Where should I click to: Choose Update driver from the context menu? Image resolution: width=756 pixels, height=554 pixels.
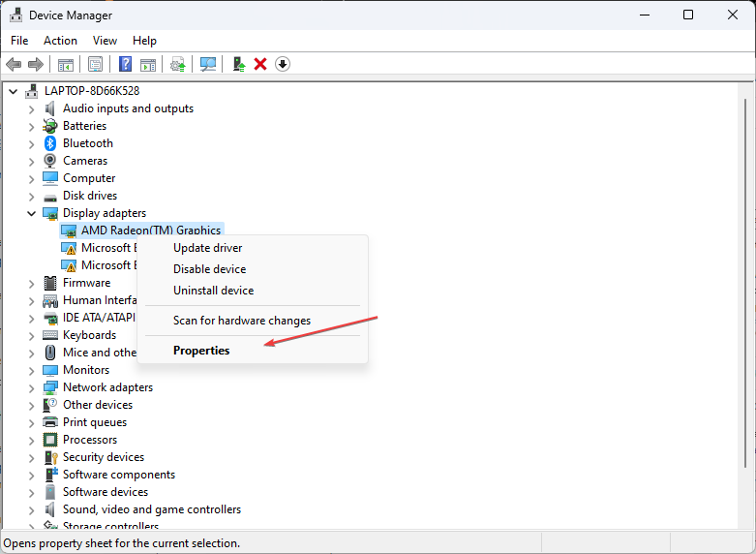tap(207, 248)
